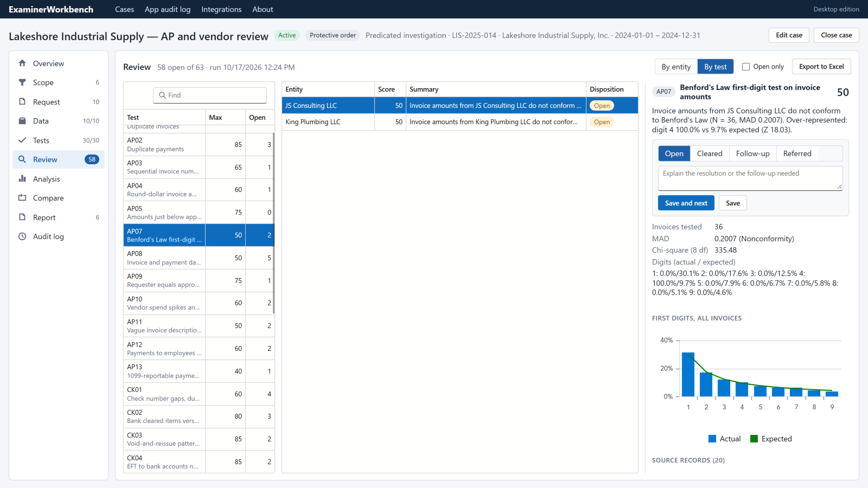Select the AP07 Benford's Law test row
This screenshot has width=868, height=488.
click(x=199, y=235)
